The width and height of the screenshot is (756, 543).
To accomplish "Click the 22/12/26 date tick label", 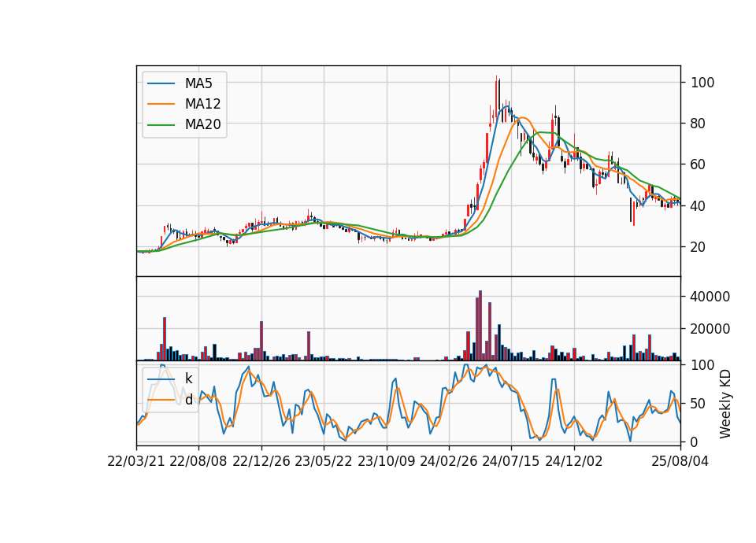I will (x=261, y=461).
